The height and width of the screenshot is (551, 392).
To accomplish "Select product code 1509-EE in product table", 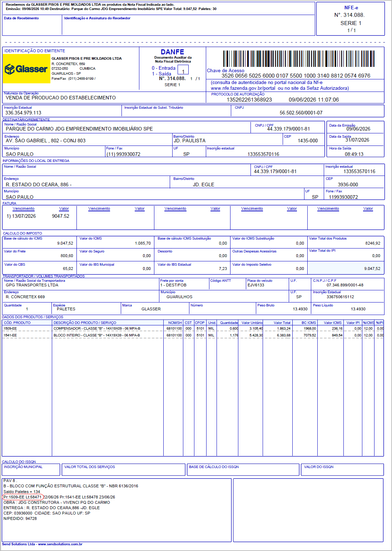I will coord(10,328).
